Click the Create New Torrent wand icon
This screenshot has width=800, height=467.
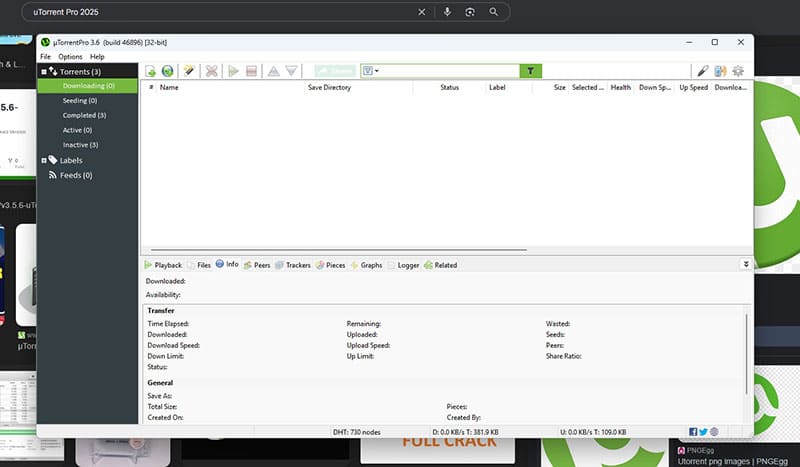189,71
